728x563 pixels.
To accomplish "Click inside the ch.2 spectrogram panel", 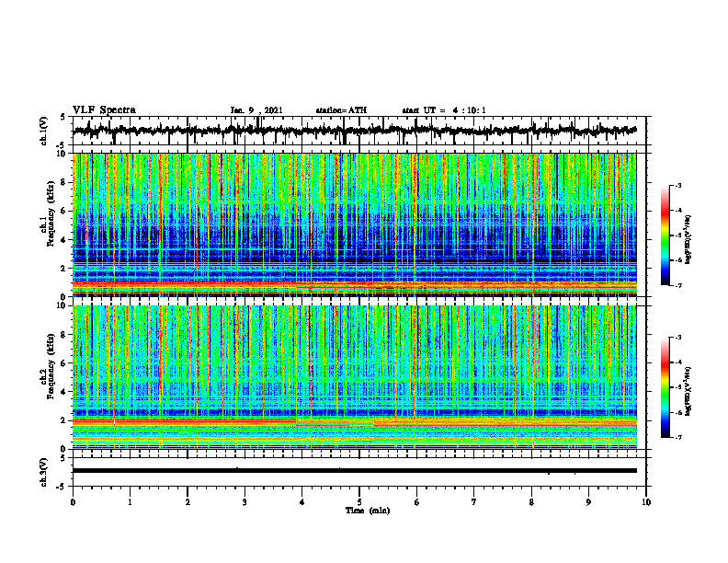I will [355, 377].
